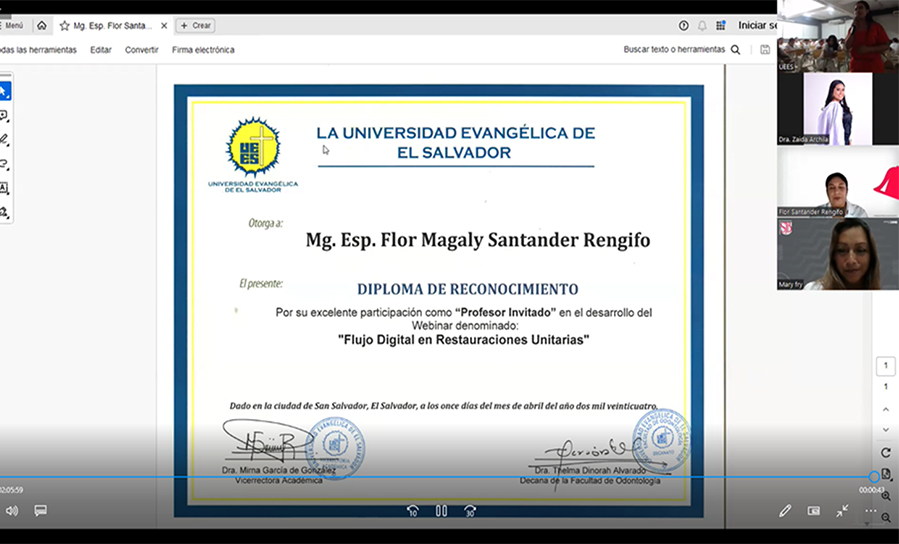Open the apps grid icon
The height and width of the screenshot is (544, 899).
pos(721,25)
